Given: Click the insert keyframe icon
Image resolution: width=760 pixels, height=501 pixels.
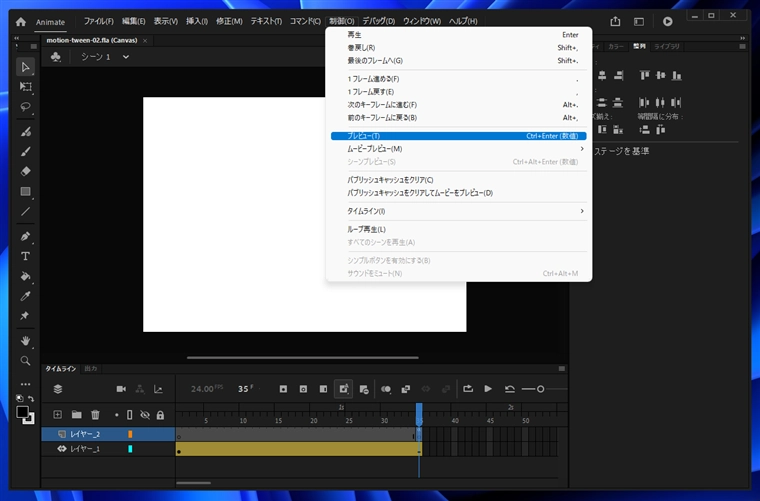Looking at the screenshot, I should pyautogui.click(x=284, y=389).
